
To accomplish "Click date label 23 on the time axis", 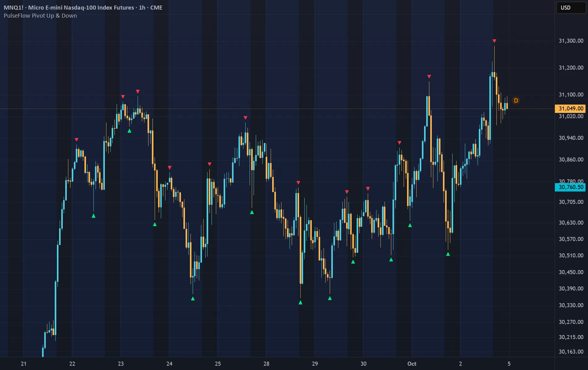I will (121, 364).
